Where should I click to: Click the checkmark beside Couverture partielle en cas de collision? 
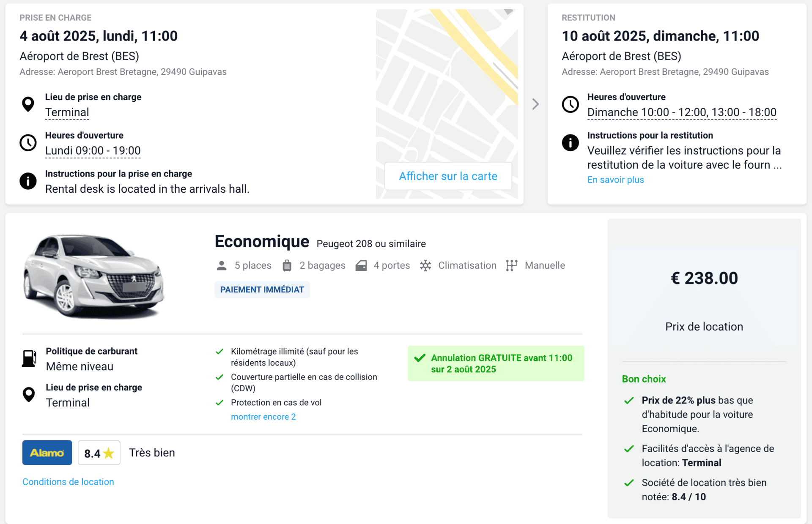[x=219, y=377]
